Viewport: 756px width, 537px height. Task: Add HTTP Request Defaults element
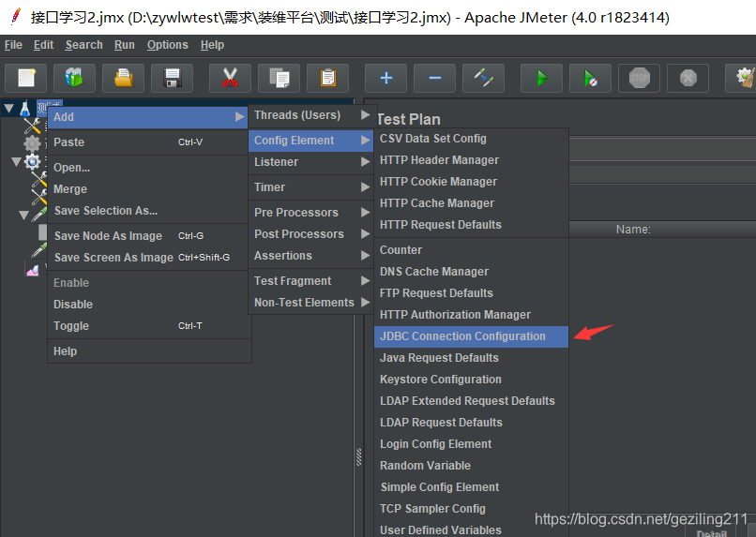point(472,224)
